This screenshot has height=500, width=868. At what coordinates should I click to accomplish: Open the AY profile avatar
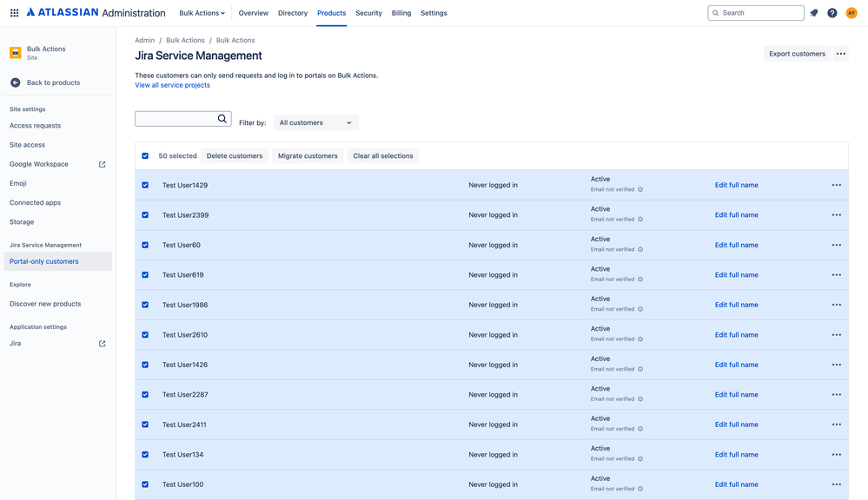click(x=851, y=13)
